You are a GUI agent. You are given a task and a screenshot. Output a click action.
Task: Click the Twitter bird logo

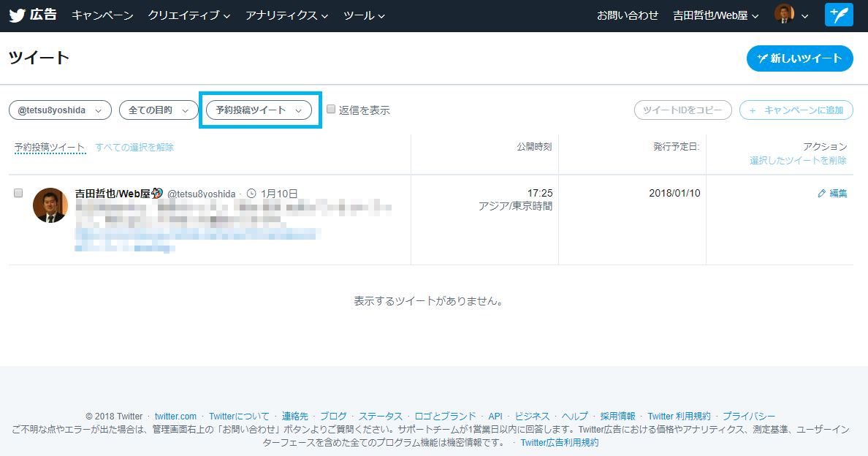(x=17, y=15)
